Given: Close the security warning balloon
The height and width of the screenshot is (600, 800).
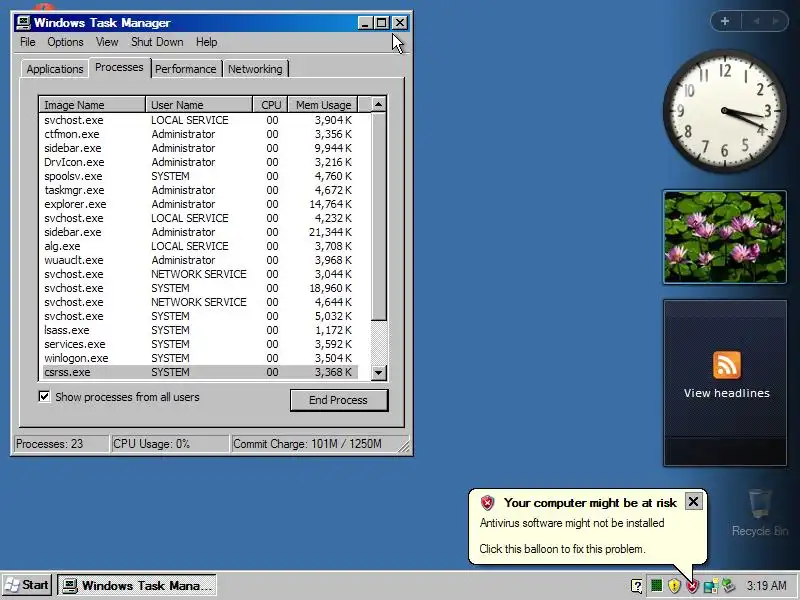Looking at the screenshot, I should [693, 502].
